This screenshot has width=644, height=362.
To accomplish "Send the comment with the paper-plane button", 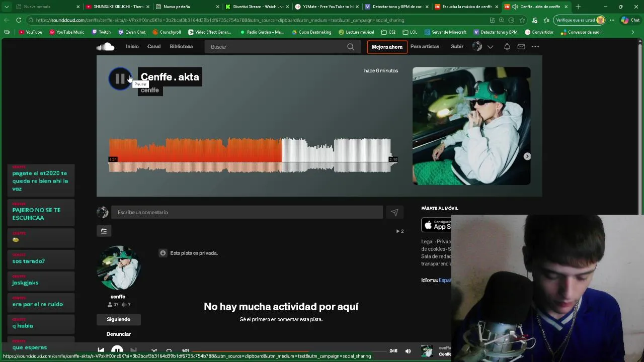I will click(394, 212).
